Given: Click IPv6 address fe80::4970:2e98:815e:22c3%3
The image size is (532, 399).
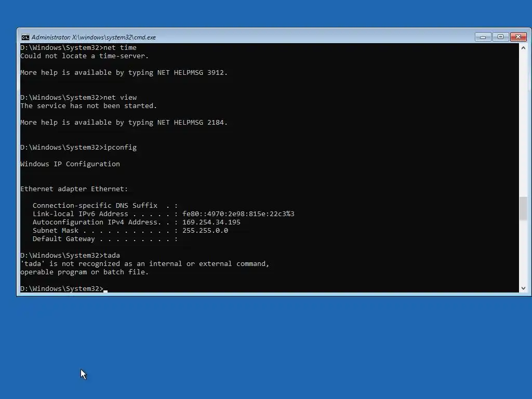Looking at the screenshot, I should pyautogui.click(x=238, y=214).
